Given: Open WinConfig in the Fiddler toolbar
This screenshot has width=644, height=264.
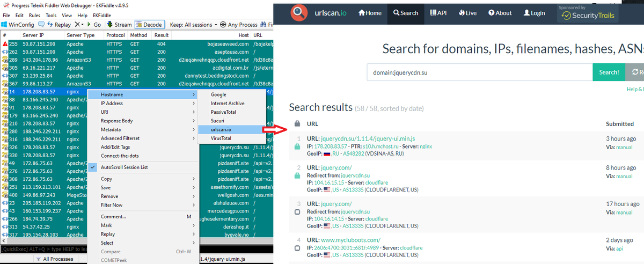Looking at the screenshot, I should 18,25.
